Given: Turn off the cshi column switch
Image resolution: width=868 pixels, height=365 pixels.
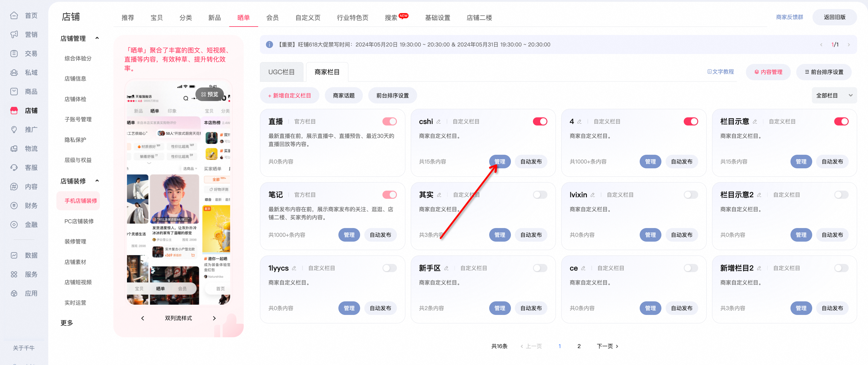Looking at the screenshot, I should point(540,121).
